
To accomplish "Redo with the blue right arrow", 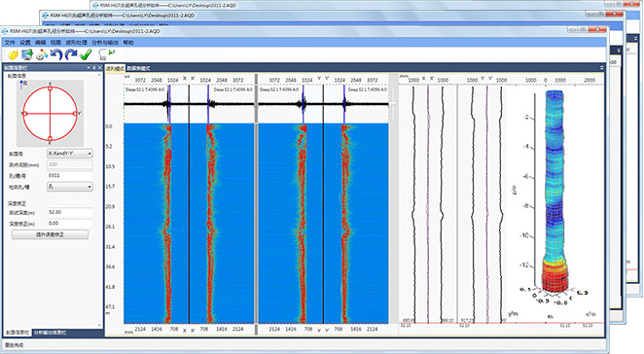I will 71,54.
